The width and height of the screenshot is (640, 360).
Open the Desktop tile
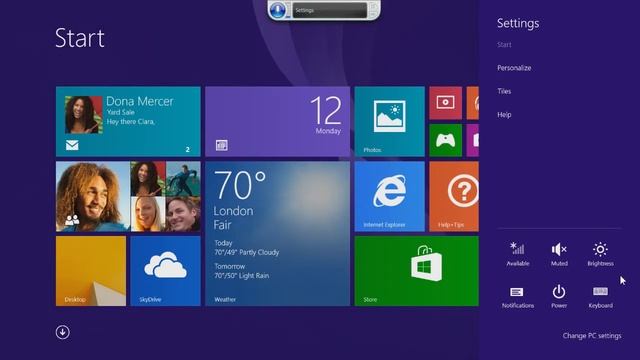click(x=91, y=271)
